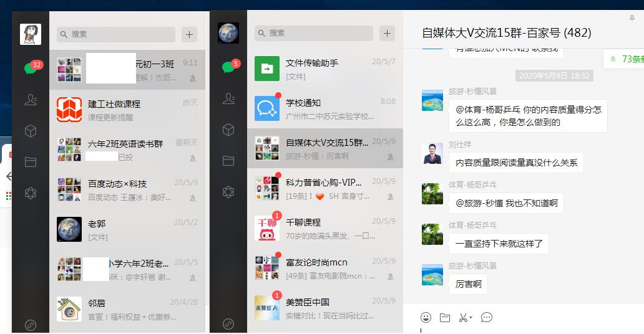Open the Moments shutter icon in left WeChat window

pyautogui.click(x=31, y=193)
